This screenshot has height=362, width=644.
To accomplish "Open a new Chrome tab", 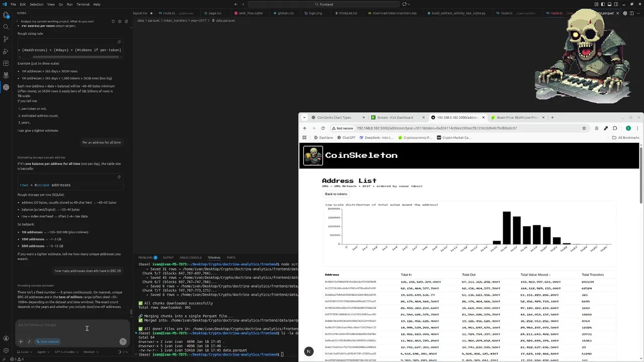I will (552, 118).
